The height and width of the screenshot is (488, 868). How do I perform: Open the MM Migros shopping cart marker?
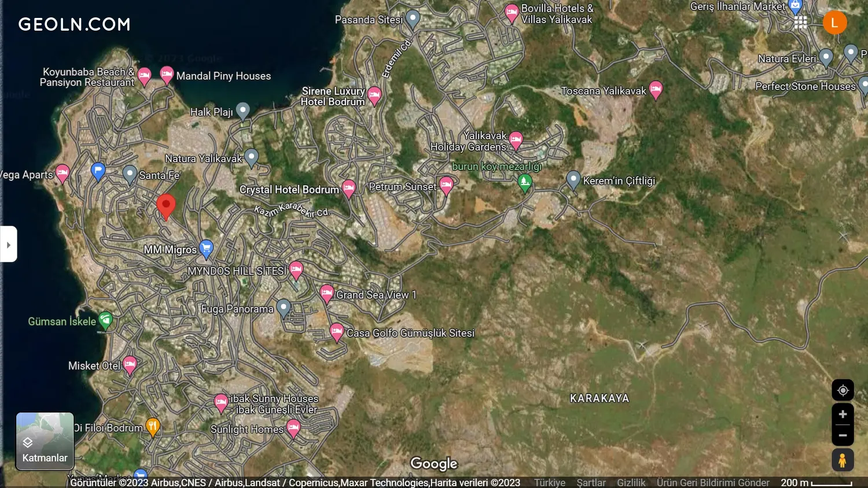(206, 248)
